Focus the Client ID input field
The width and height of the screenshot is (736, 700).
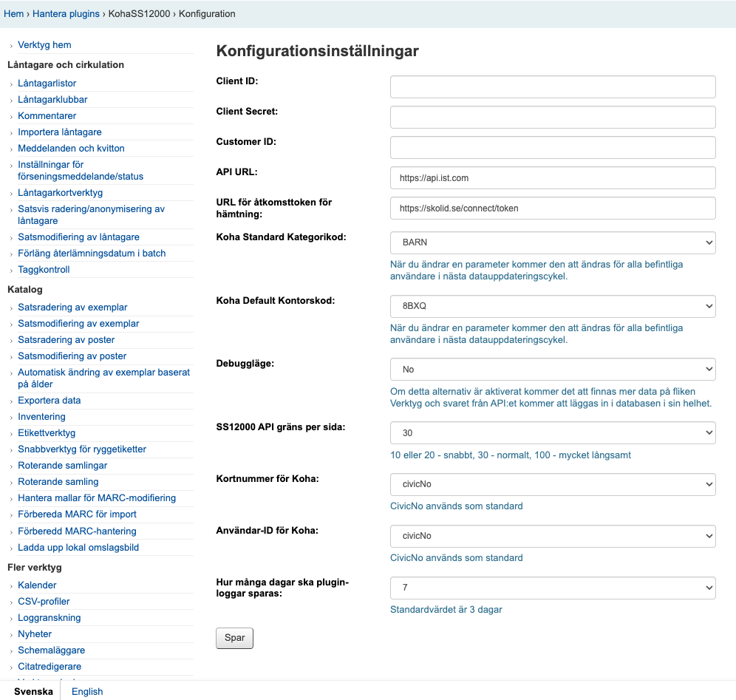point(553,87)
